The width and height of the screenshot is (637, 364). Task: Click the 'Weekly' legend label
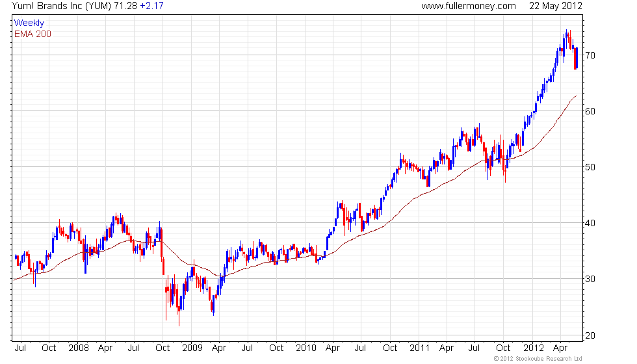pos(29,23)
